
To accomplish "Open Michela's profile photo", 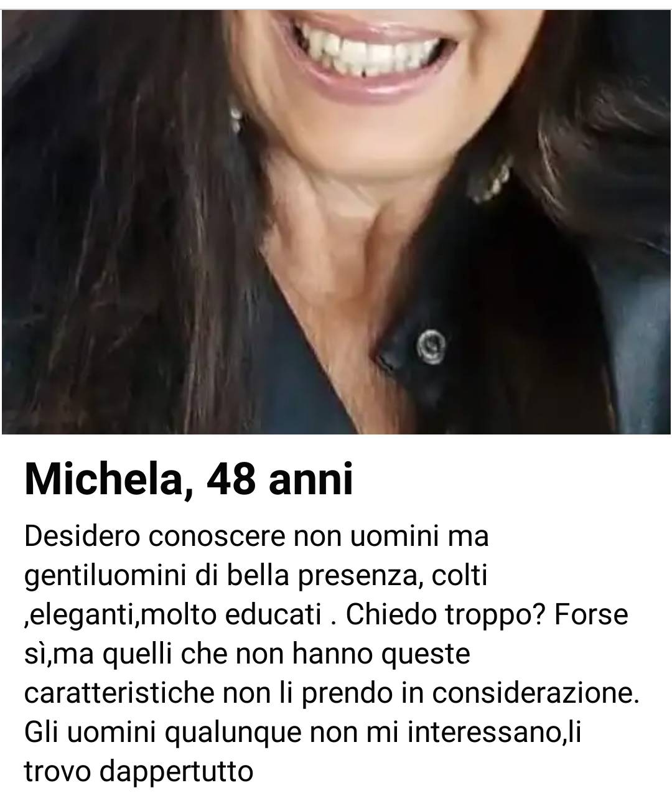I will 336,221.
